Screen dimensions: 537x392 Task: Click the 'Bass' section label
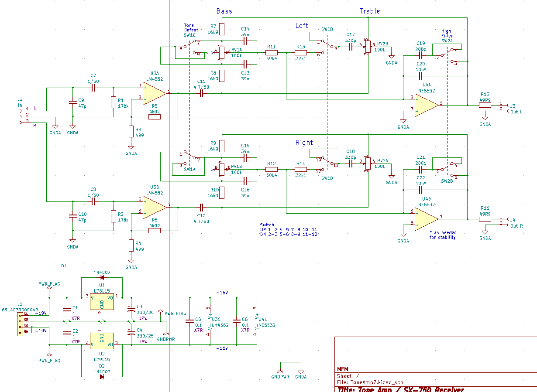coord(224,11)
